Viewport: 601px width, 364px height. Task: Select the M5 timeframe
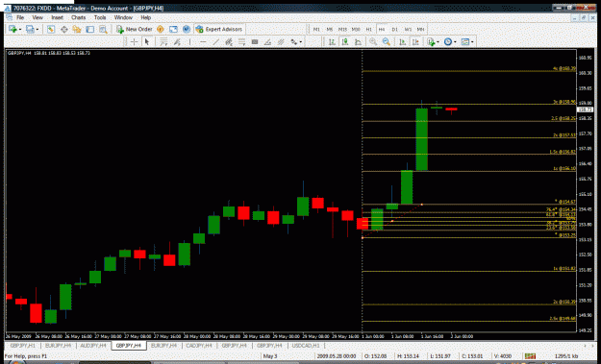coord(329,29)
